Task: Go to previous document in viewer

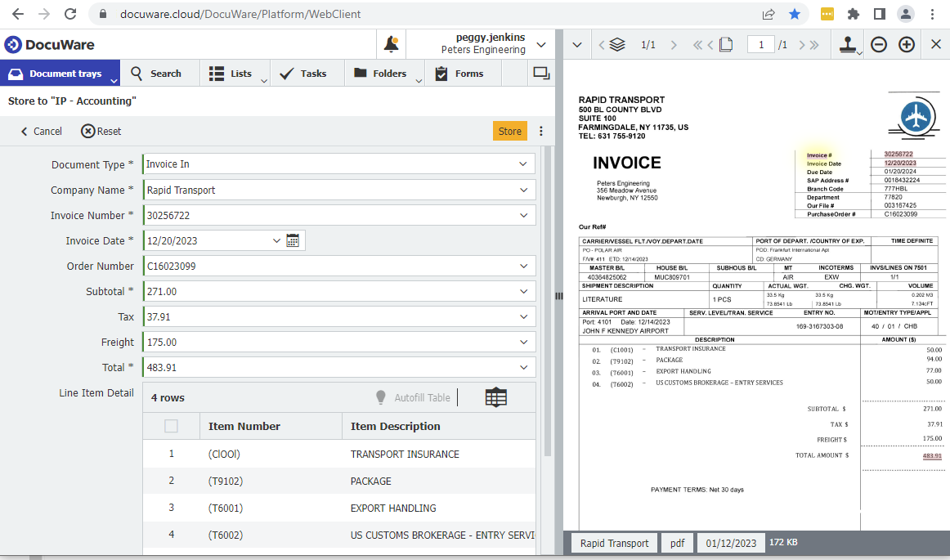Action: click(x=601, y=45)
